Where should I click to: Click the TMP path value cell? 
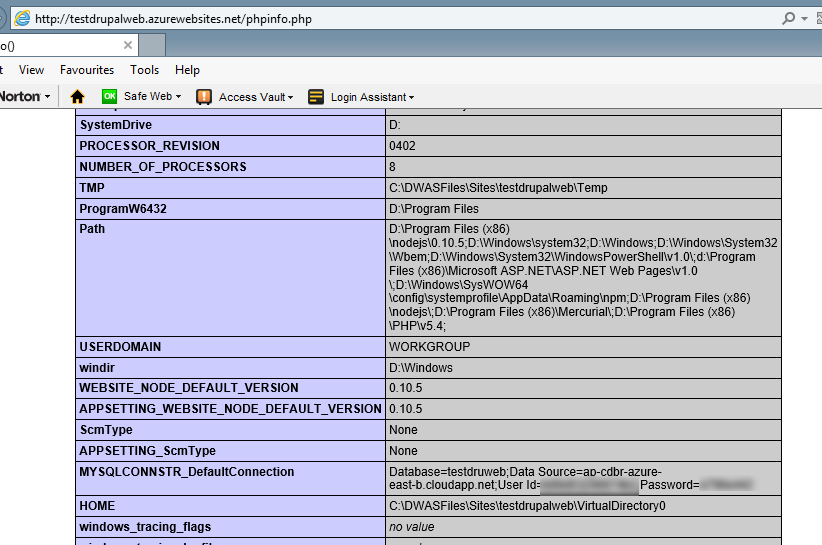583,188
